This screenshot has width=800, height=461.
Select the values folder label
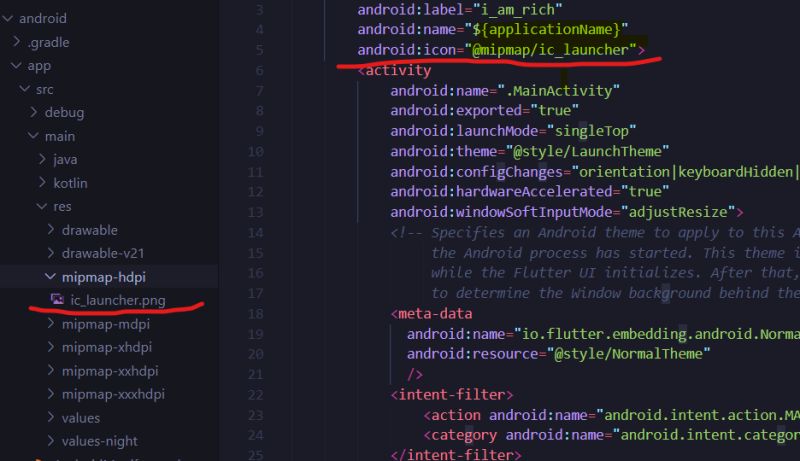point(81,418)
